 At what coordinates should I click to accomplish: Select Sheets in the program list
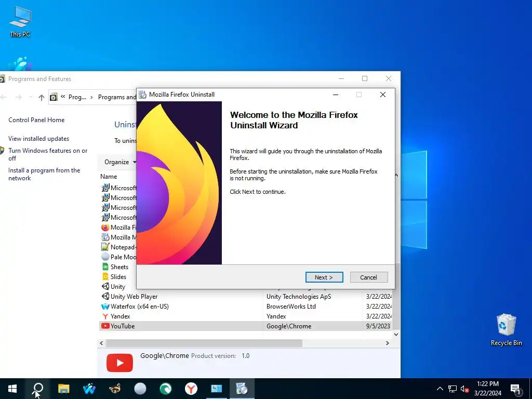point(115,267)
